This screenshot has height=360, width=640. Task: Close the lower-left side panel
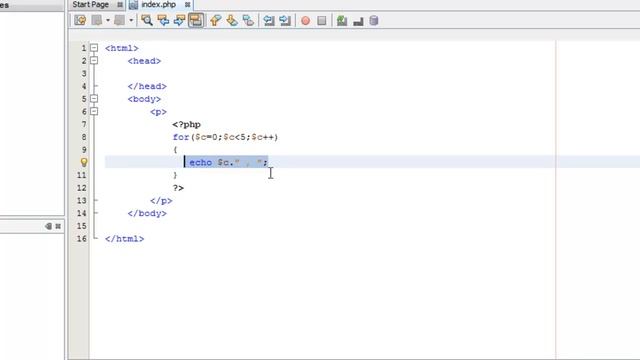(58, 226)
